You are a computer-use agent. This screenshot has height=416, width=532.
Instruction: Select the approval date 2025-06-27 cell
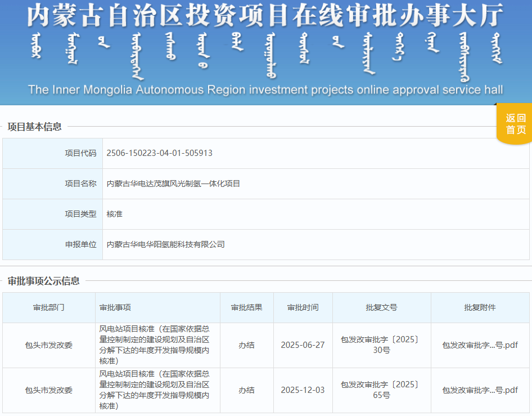(303, 345)
